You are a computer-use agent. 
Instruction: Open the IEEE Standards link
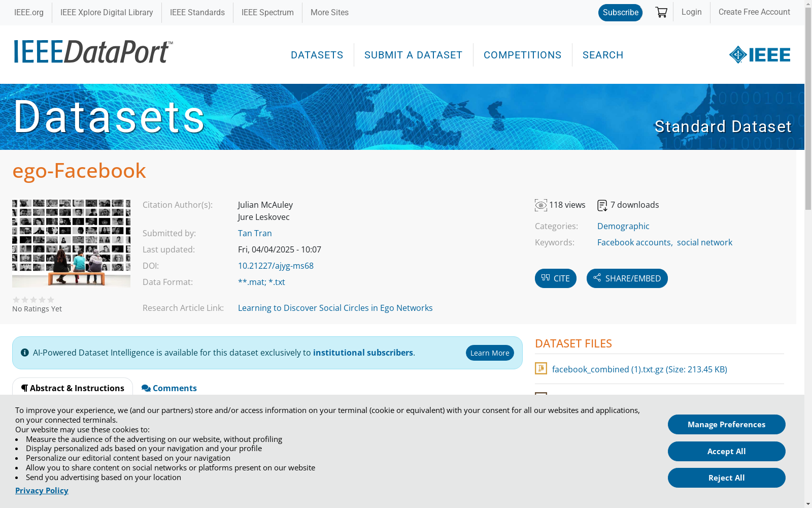(197, 12)
